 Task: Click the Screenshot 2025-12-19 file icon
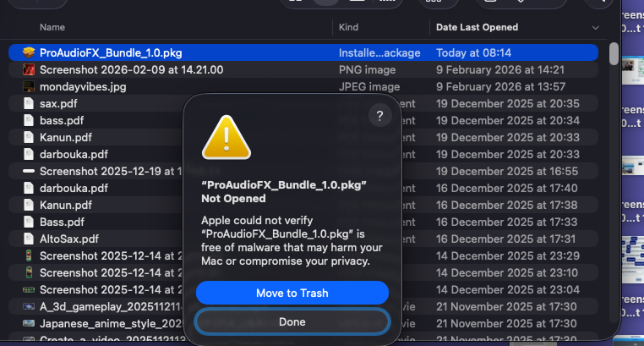click(x=29, y=171)
